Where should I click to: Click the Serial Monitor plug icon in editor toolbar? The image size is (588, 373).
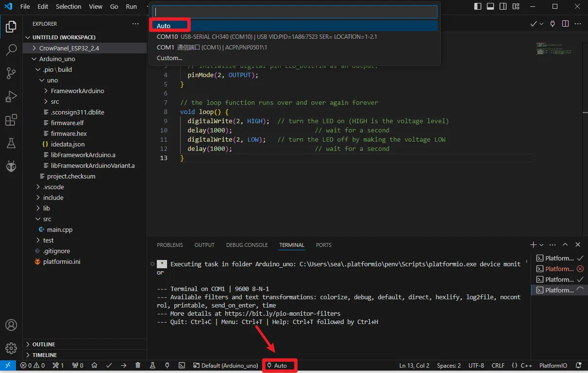pos(553,24)
